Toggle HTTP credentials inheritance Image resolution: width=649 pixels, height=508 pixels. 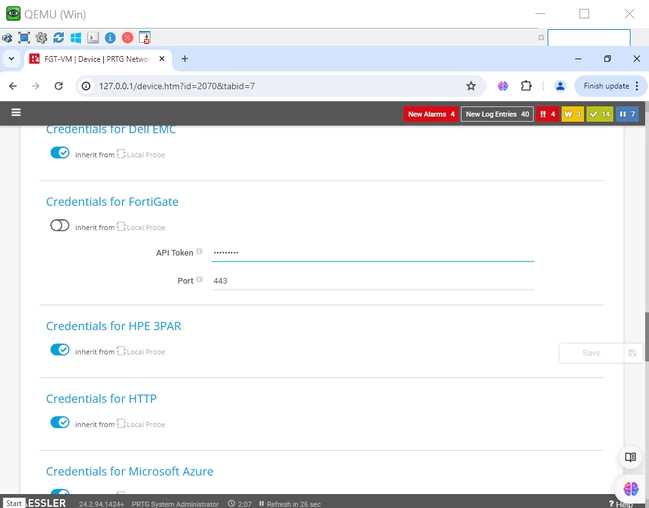pos(60,422)
